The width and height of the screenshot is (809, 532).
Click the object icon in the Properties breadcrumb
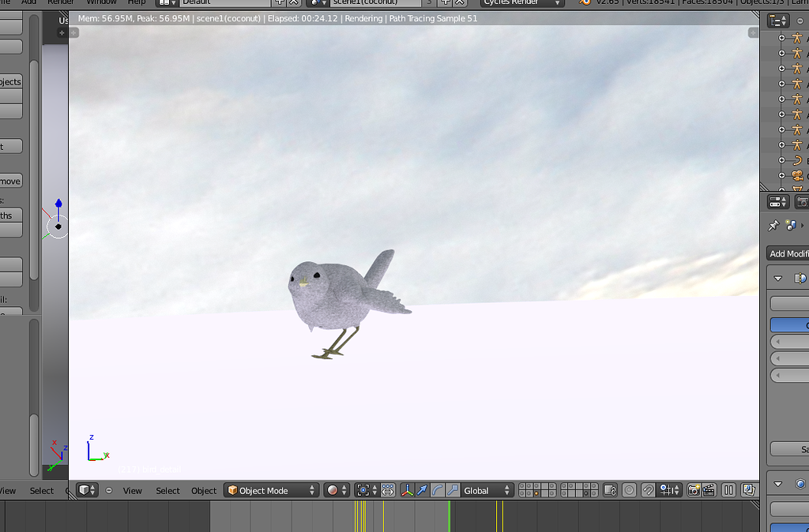coord(790,225)
